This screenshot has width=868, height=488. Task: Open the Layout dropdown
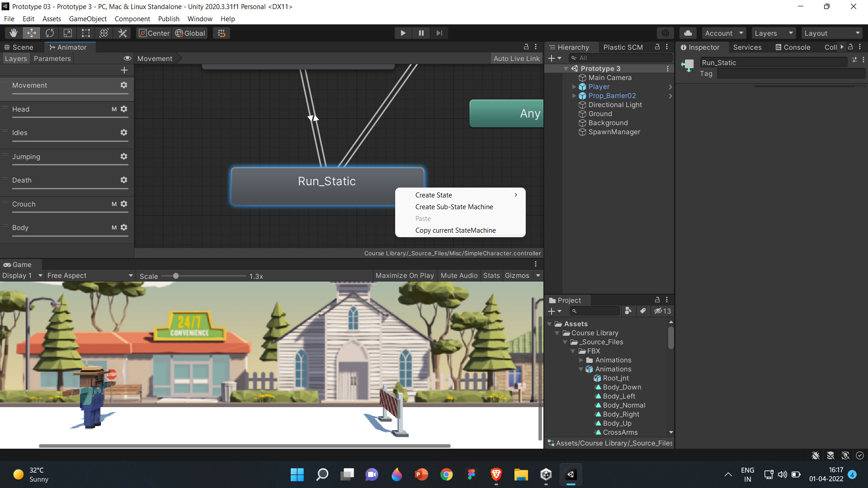pos(832,33)
